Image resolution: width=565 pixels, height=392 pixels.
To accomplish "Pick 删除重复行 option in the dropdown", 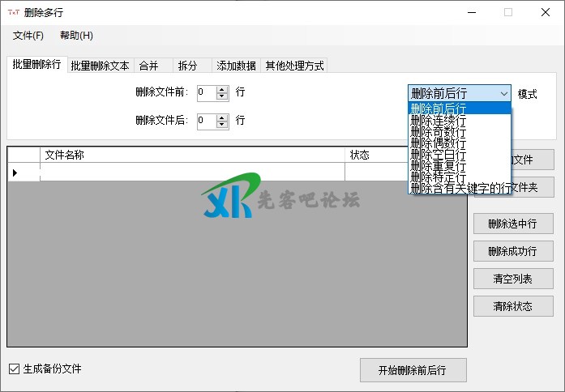I will pyautogui.click(x=439, y=165).
